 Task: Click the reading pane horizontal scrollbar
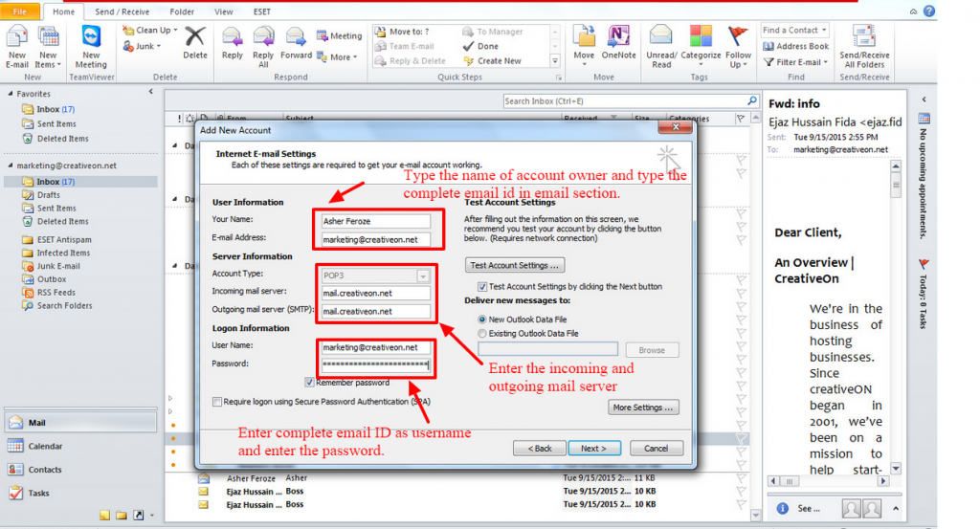[x=828, y=481]
